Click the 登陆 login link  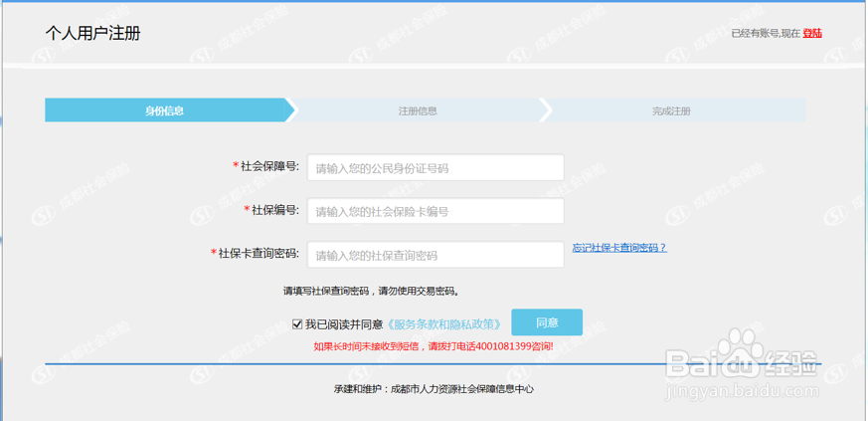[812, 33]
